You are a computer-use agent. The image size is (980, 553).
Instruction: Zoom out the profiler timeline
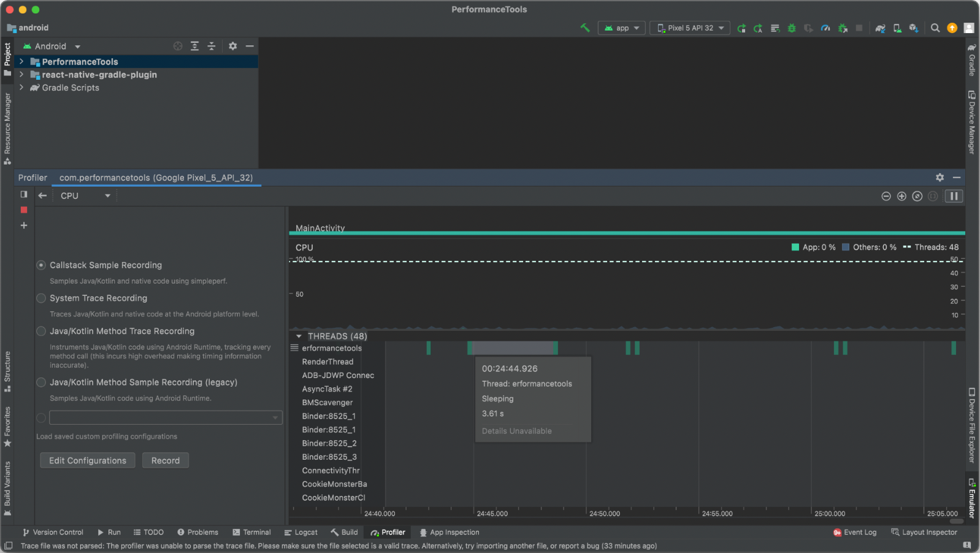pyautogui.click(x=886, y=196)
